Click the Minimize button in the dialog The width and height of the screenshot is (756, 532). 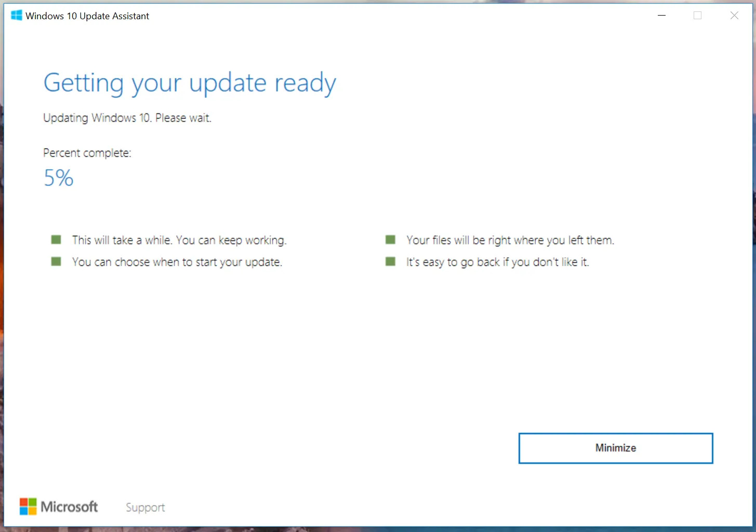[616, 448]
